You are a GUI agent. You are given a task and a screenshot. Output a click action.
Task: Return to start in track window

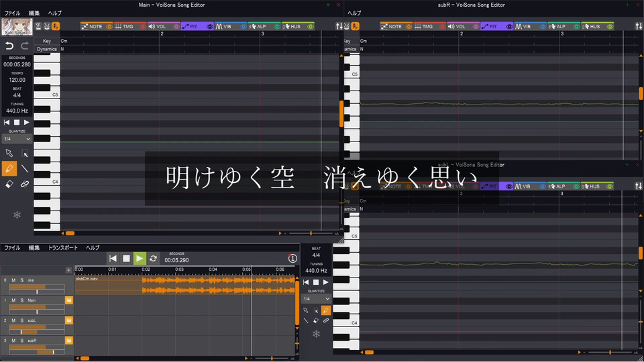coord(113,258)
